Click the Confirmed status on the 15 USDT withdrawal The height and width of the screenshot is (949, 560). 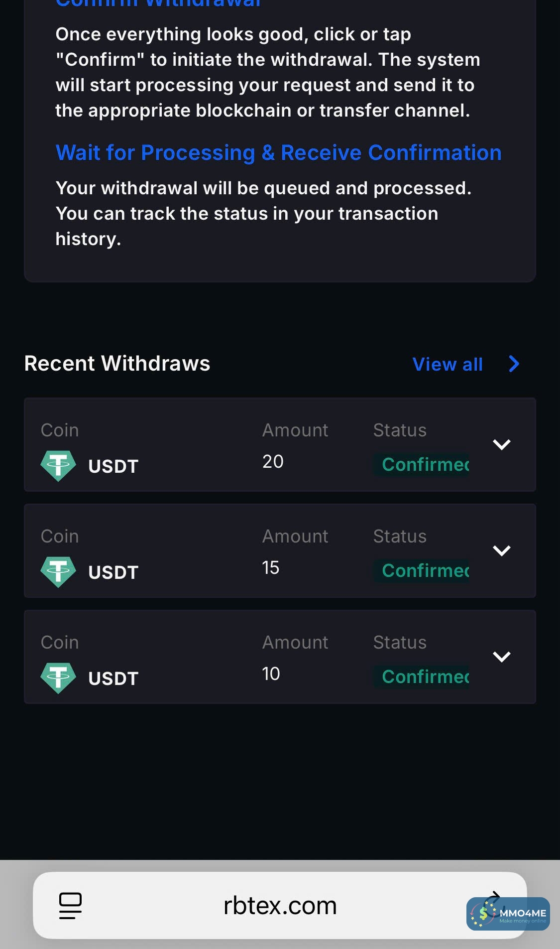(x=425, y=570)
